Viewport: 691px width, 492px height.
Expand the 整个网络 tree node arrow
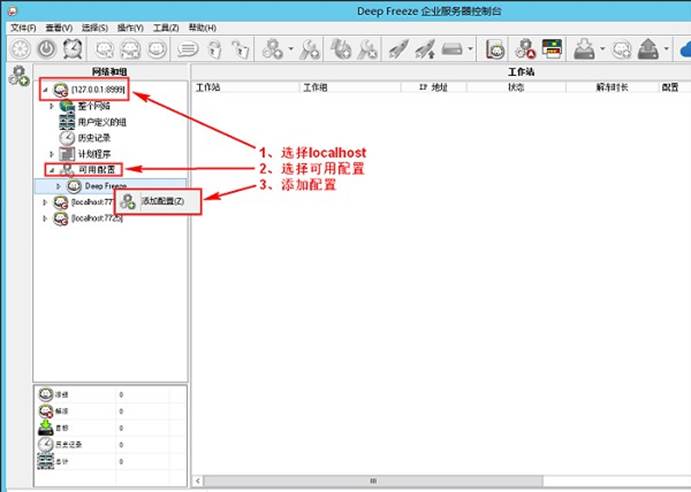[x=52, y=106]
